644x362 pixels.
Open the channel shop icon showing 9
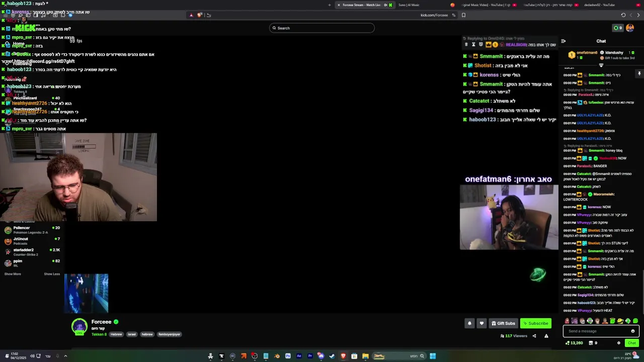[593, 343]
